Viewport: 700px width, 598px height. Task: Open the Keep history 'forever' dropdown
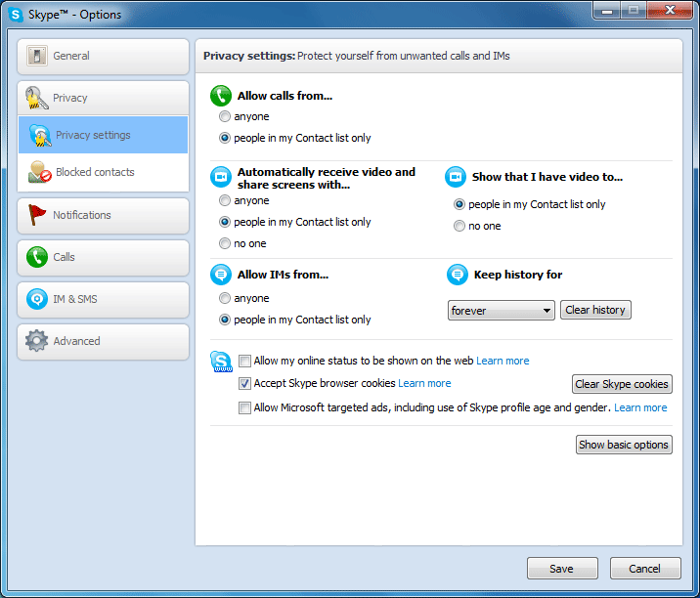point(502,311)
